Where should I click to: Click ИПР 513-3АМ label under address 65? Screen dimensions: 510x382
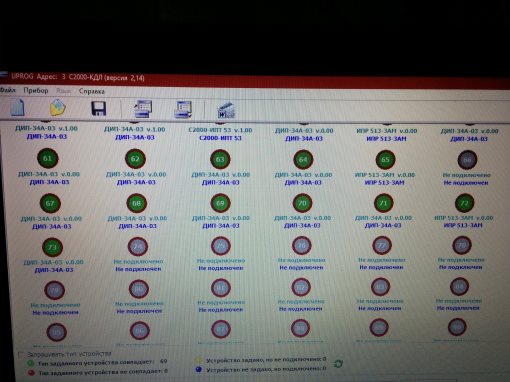pos(384,183)
